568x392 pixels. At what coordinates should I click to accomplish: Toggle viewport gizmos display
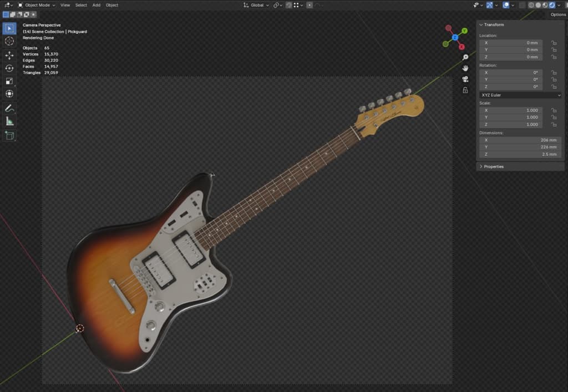(489, 5)
